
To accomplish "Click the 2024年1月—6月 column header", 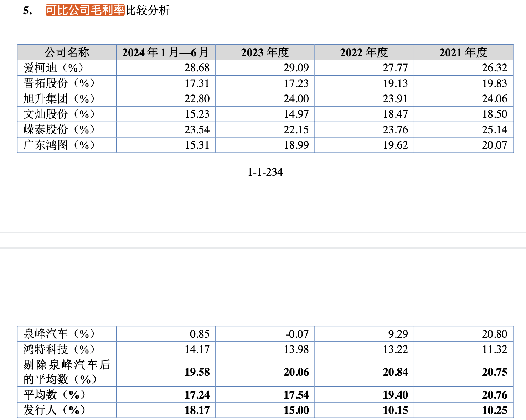I will (166, 52).
